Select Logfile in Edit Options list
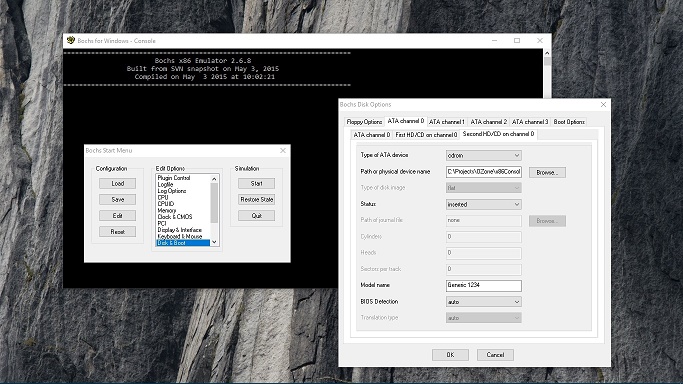 pyautogui.click(x=183, y=184)
